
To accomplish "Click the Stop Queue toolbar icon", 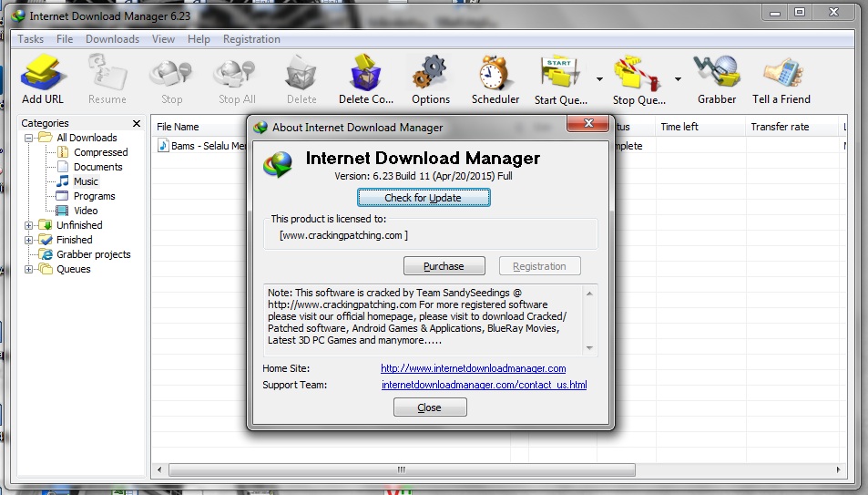I will click(638, 73).
